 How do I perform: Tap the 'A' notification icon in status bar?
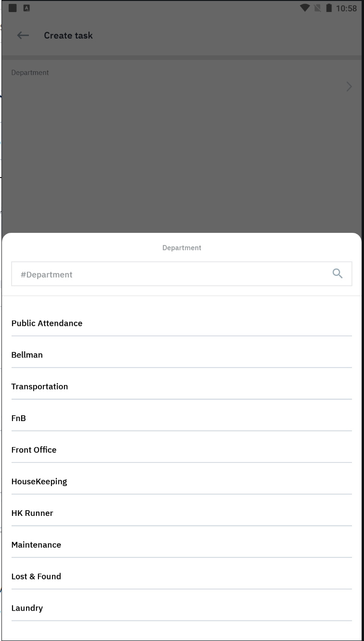coord(26,8)
